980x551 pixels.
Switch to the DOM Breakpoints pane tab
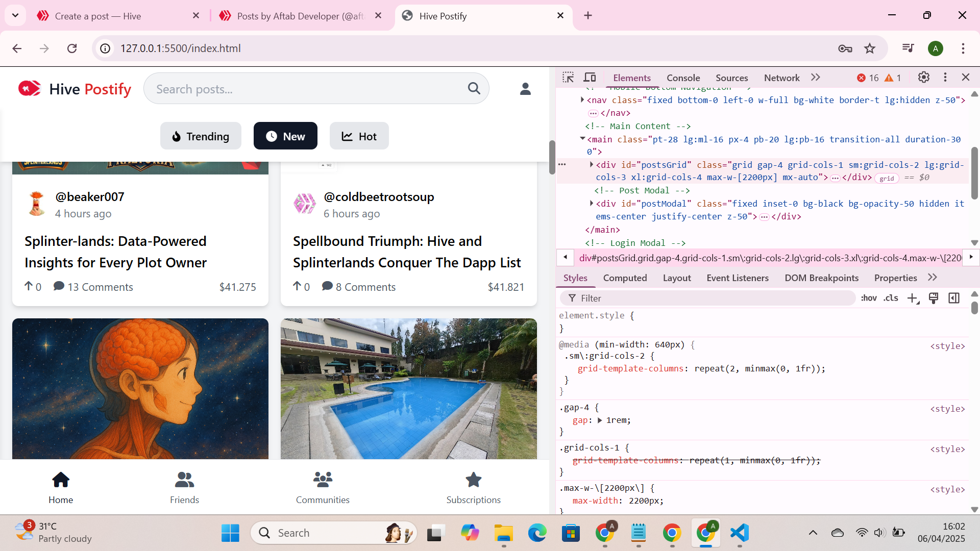pos(821,278)
